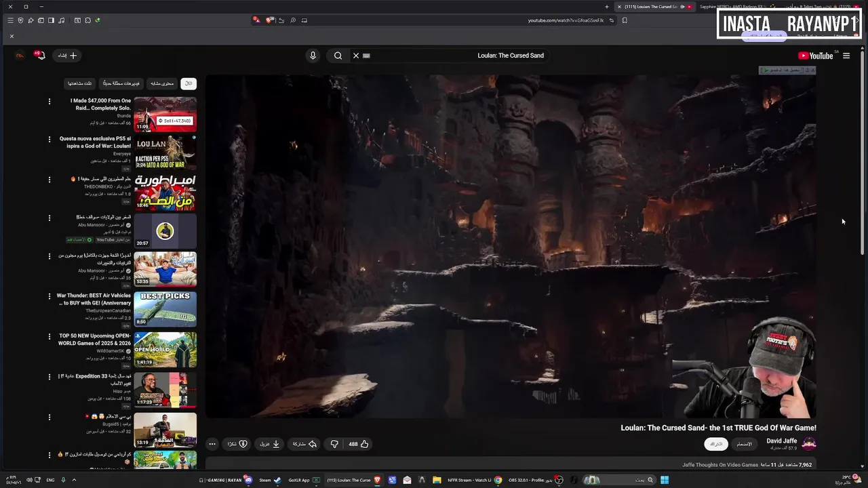Screen dimensions: 868x488
Task: Toggle the browser sidebar panel icon
Action: coord(51,20)
